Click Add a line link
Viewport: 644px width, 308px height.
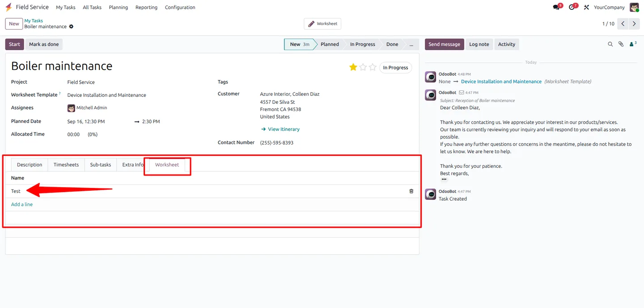pyautogui.click(x=22, y=205)
